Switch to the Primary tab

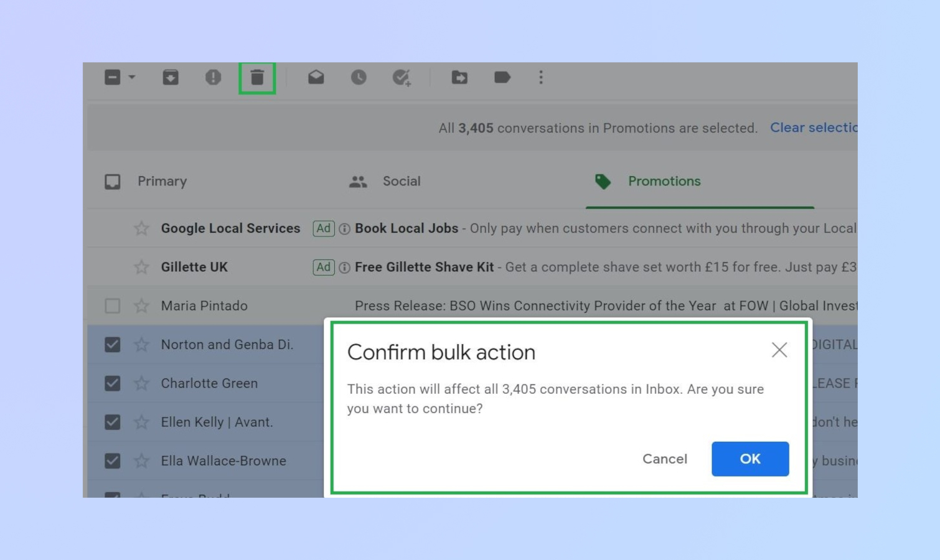click(162, 181)
